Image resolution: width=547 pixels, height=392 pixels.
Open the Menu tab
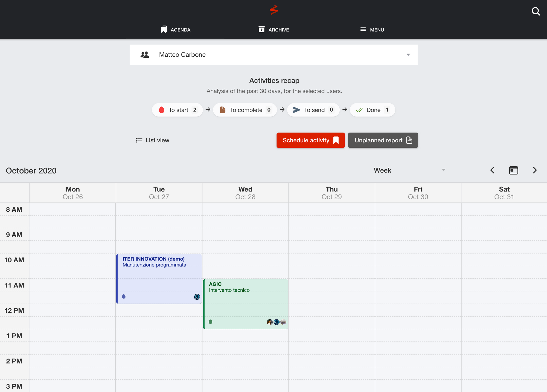[x=372, y=30]
